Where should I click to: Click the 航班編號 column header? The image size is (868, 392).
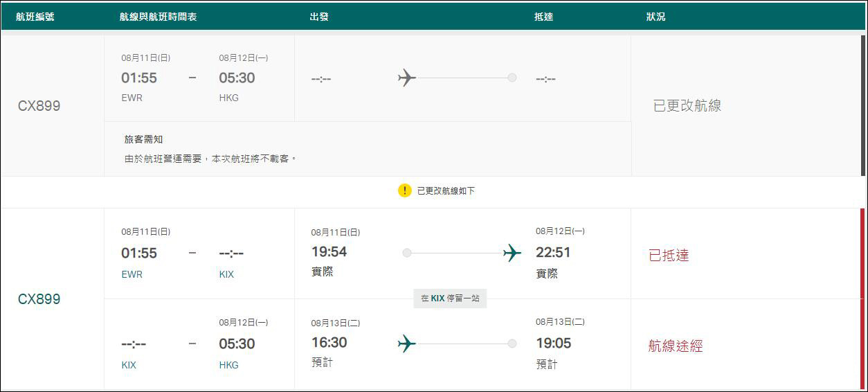tap(35, 17)
